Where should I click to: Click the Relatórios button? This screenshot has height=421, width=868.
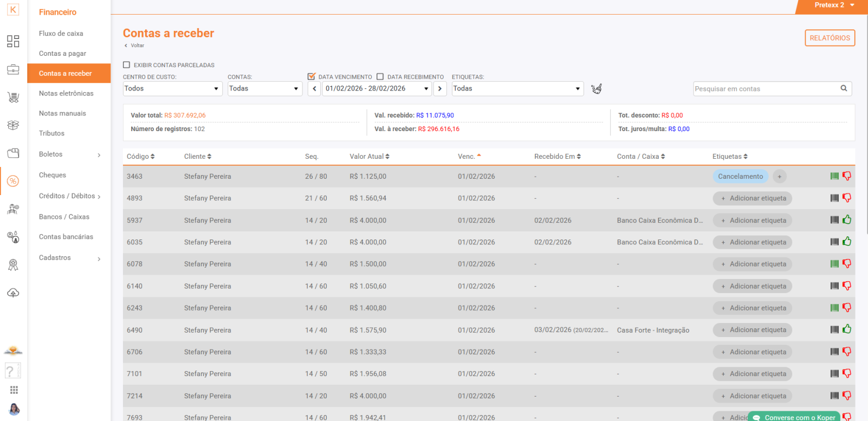tap(830, 38)
